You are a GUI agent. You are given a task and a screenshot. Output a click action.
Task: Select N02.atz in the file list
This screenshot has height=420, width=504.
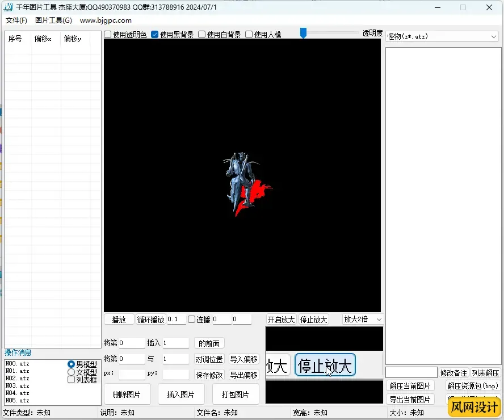pos(17,378)
